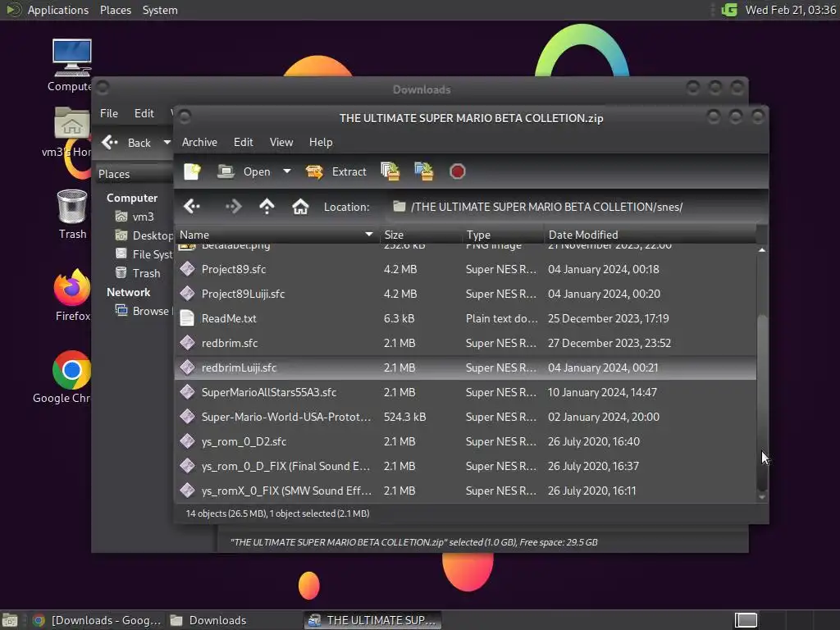Expand the Back history dropdown in Downloads
840x630 pixels.
point(167,143)
